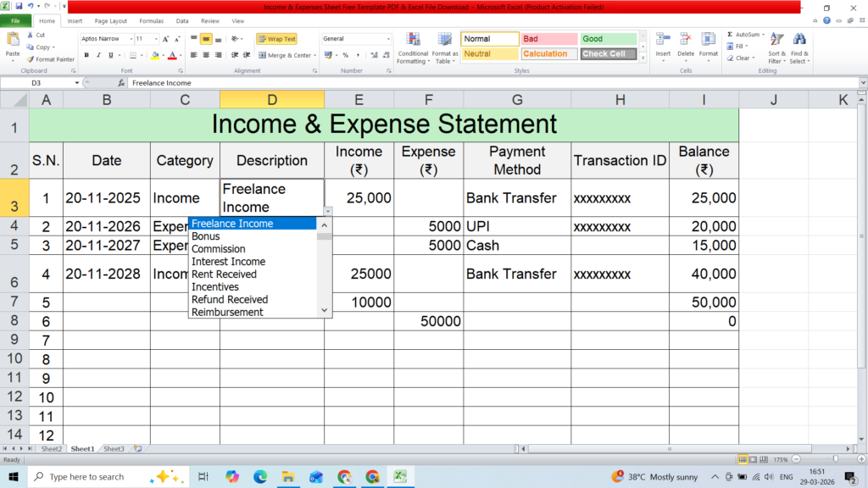Switch to Sheet2 worksheet tab
868x488 pixels.
[x=52, y=449]
